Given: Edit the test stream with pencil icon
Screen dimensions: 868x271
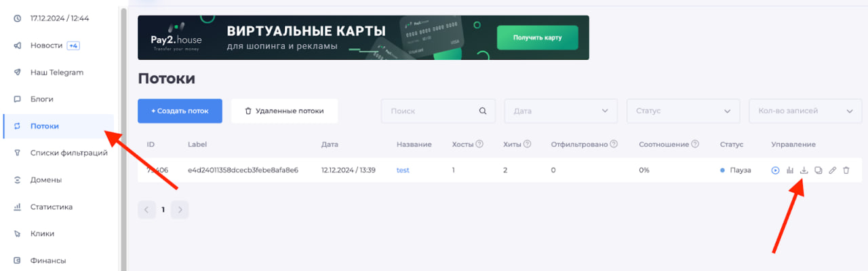Looking at the screenshot, I should pyautogui.click(x=832, y=170).
